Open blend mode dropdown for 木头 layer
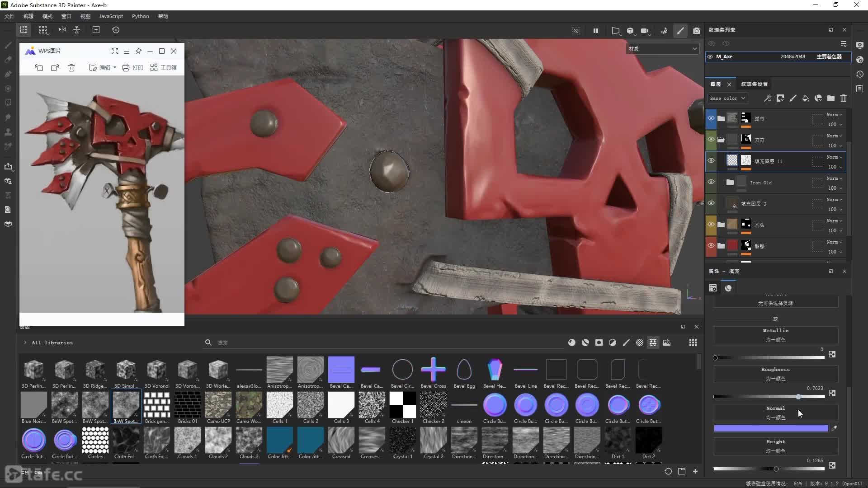Image resolution: width=868 pixels, height=488 pixels. [835, 221]
